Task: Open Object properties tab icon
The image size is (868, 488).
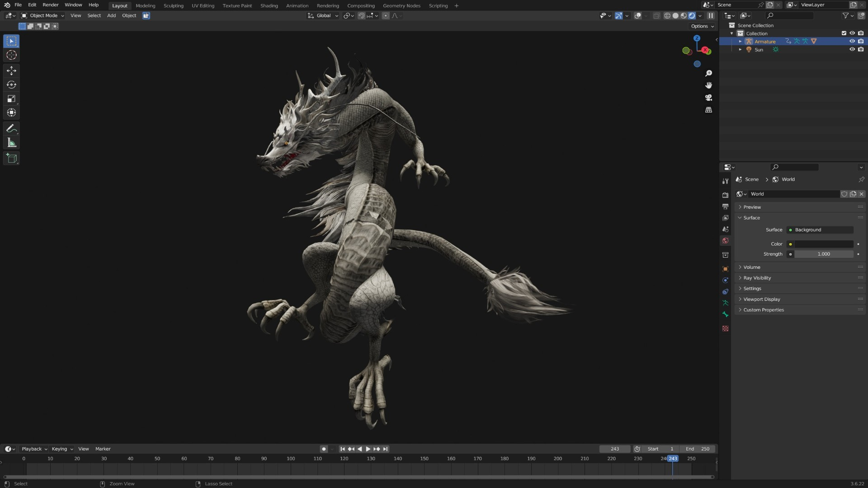Action: [725, 268]
